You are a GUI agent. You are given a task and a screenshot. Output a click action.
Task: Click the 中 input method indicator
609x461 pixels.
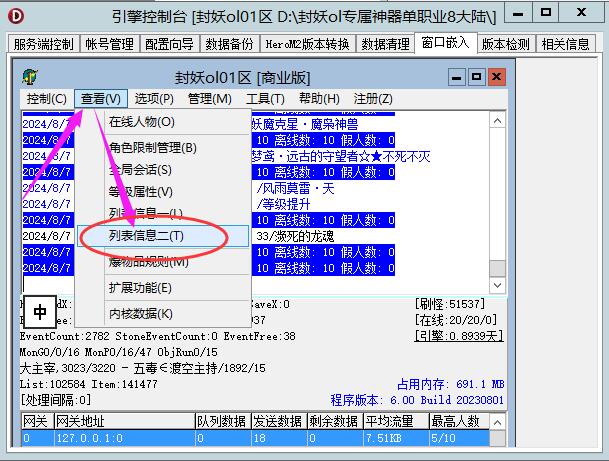pos(40,312)
